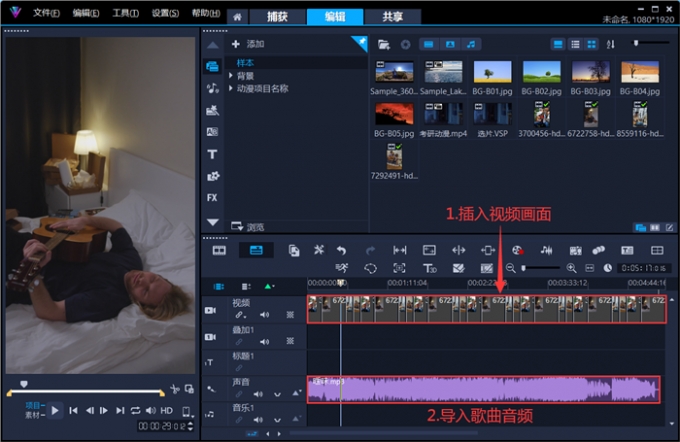This screenshot has width=680, height=442.
Task: Collapse library categories with up arrow
Action: pos(212,45)
